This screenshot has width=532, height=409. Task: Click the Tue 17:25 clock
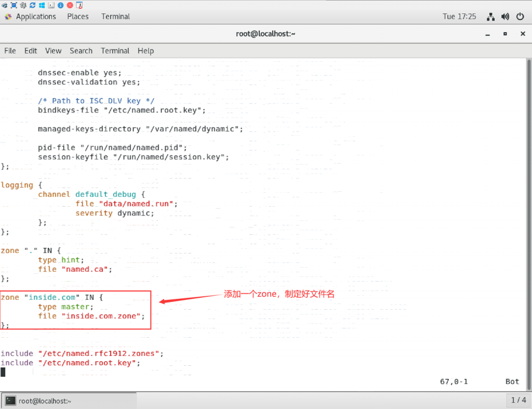459,17
